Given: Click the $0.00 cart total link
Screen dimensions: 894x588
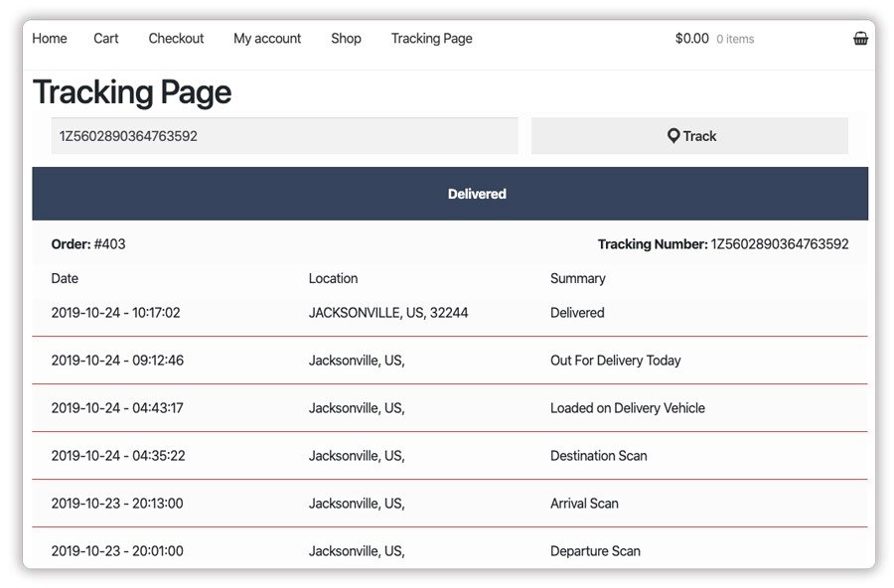Looking at the screenshot, I should click(691, 38).
